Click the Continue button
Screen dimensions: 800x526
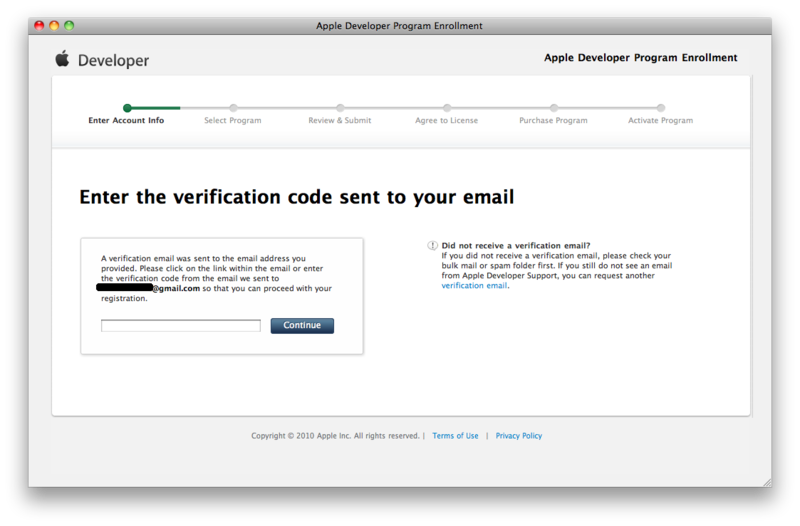click(302, 325)
